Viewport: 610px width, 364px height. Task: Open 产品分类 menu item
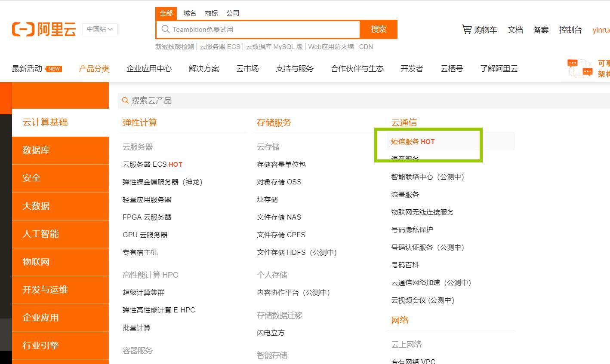tap(94, 69)
